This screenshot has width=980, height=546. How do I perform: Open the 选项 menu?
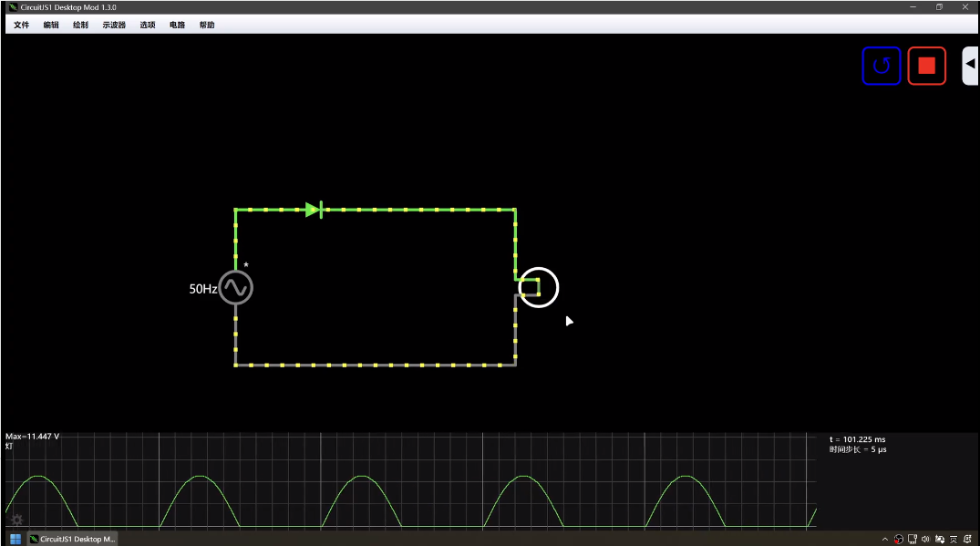(x=148, y=25)
